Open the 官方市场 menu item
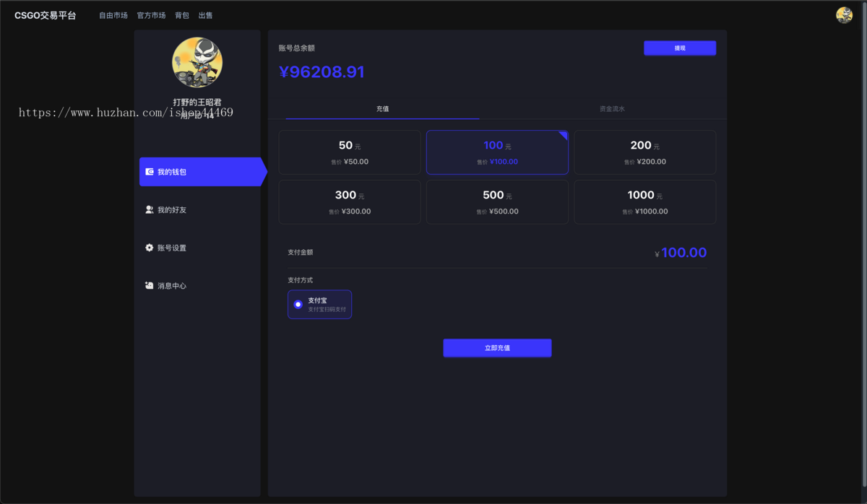Screen dimensions: 867x504 coord(151,15)
